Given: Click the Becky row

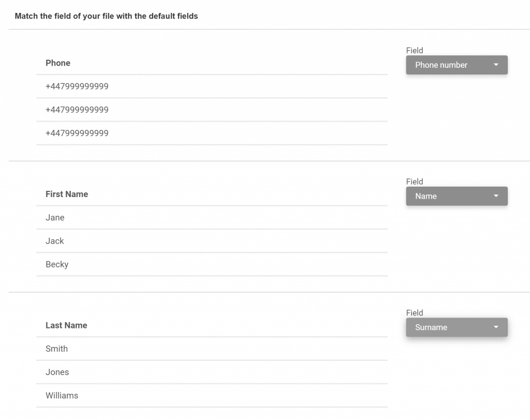Looking at the screenshot, I should pos(212,264).
